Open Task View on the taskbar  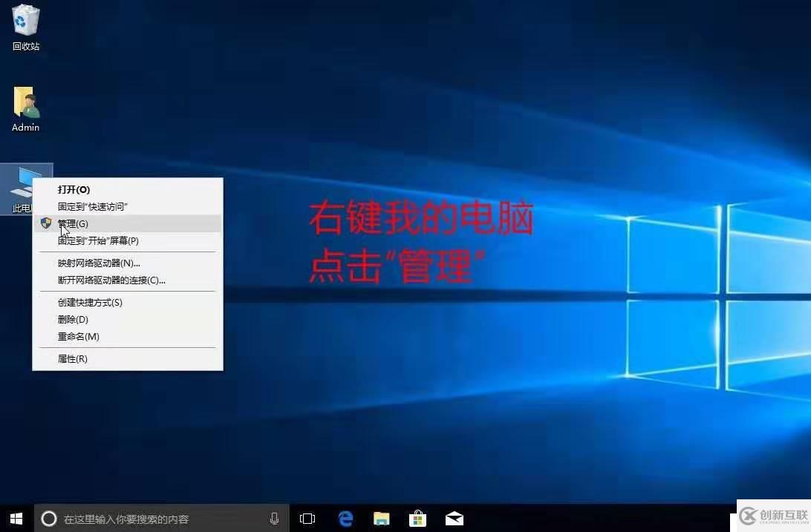pos(307,519)
